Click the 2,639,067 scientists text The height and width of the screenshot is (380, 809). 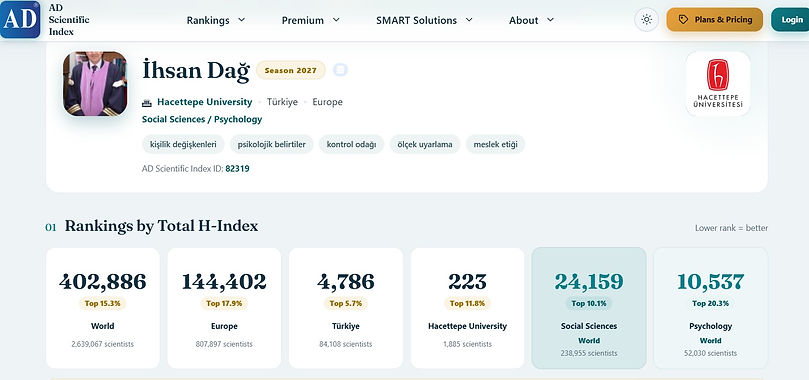point(103,344)
